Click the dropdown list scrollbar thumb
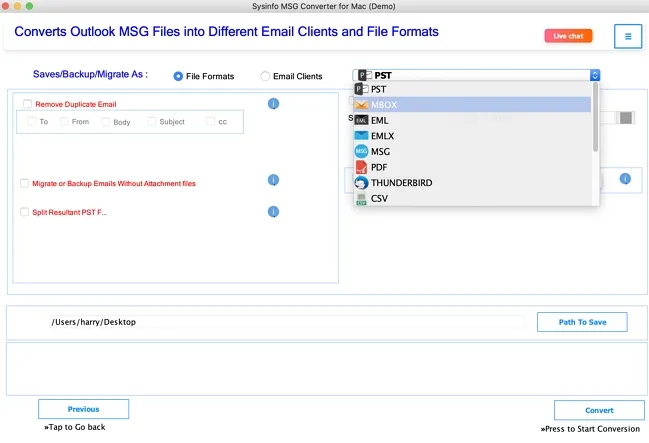 [x=595, y=117]
